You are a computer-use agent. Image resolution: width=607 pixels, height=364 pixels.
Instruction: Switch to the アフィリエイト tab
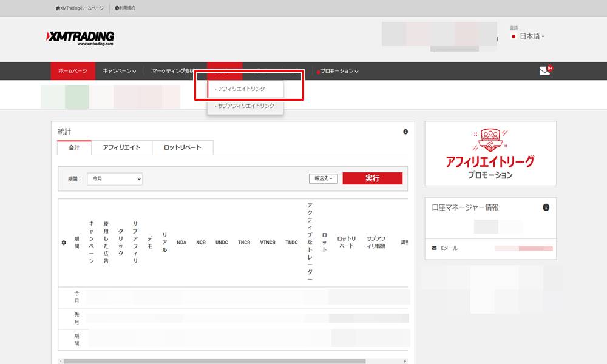123,147
